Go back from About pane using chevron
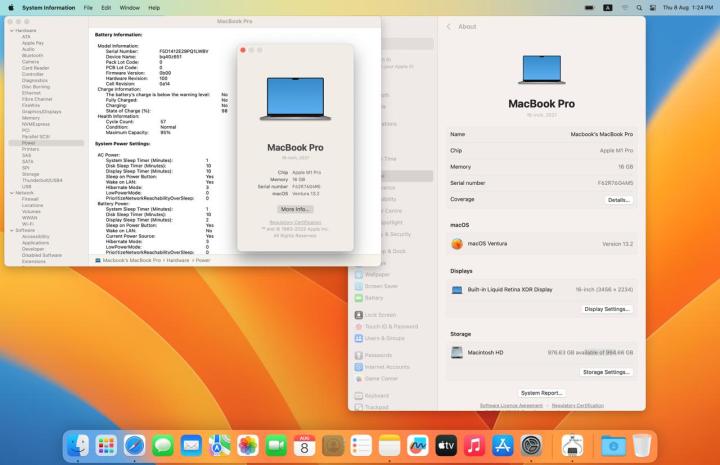Viewport: 720px width, 465px height. [449, 27]
